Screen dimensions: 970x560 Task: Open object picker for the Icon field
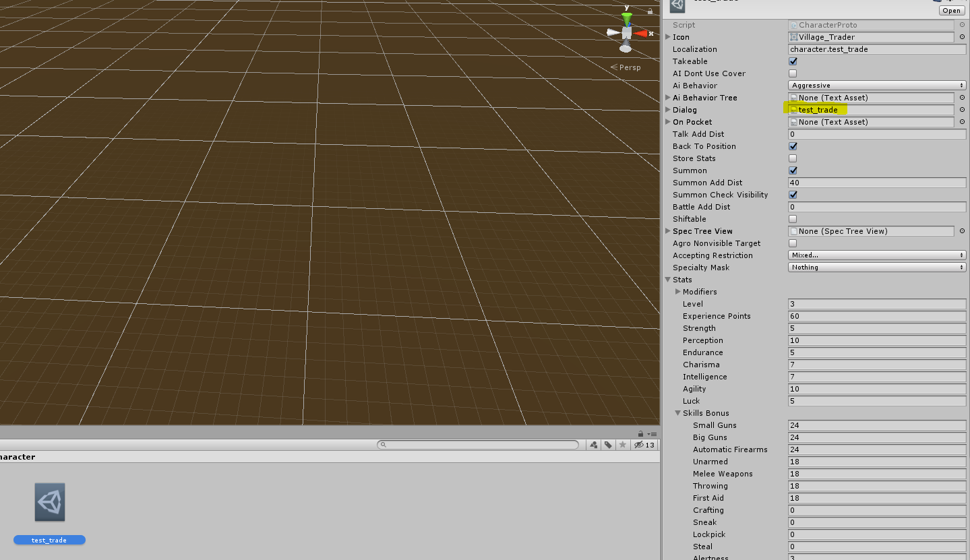pyautogui.click(x=962, y=37)
